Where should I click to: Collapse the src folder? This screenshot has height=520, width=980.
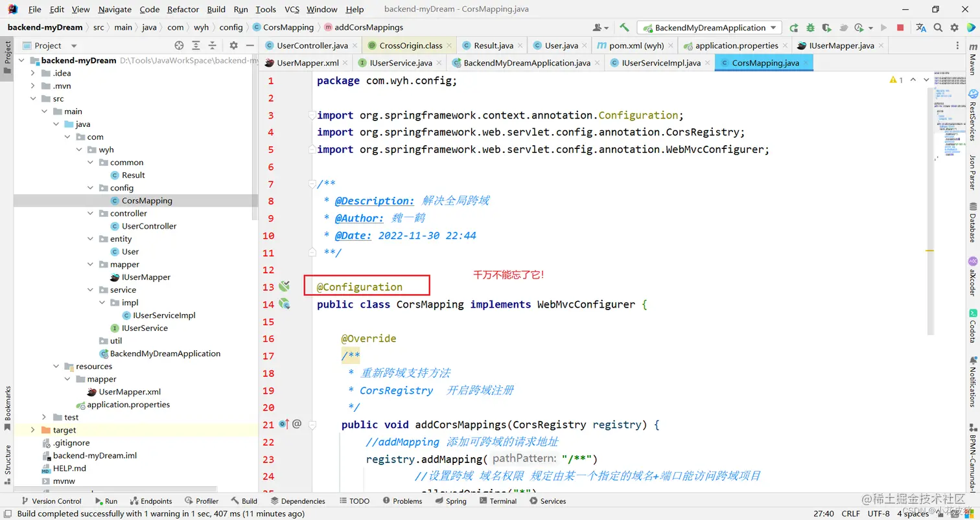(33, 98)
